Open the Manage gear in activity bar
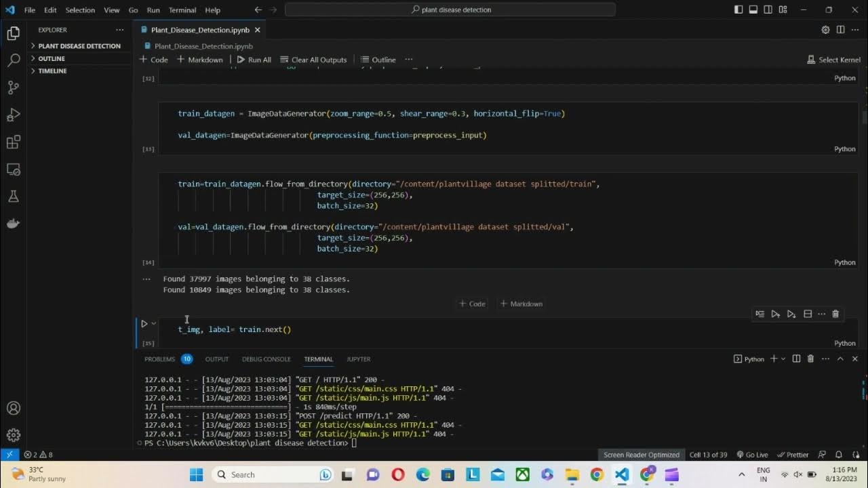 (14, 435)
